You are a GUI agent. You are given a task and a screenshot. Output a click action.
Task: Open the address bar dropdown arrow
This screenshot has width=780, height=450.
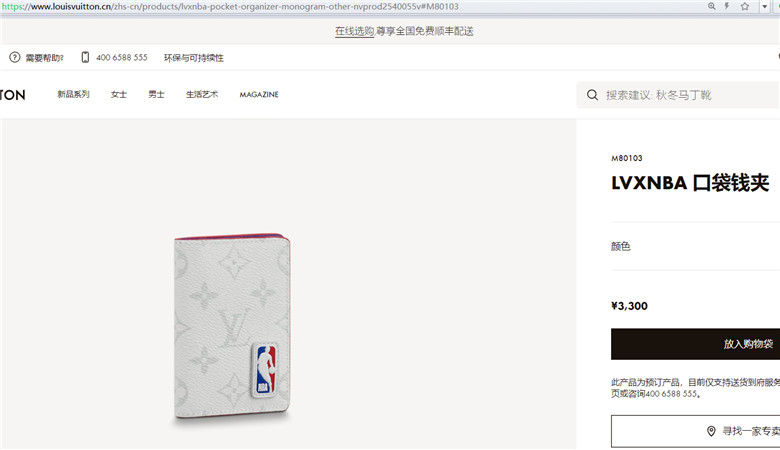pyautogui.click(x=765, y=7)
